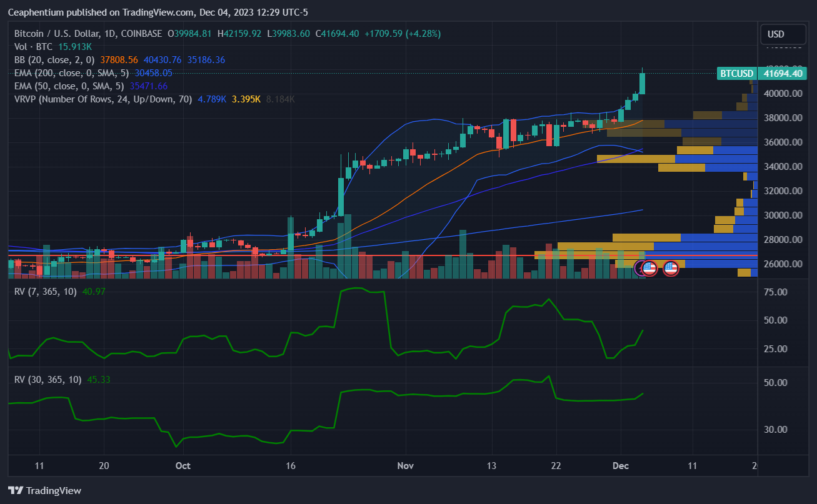This screenshot has width=817, height=504.
Task: Click the EMA 50 indicator legend
Action: click(69, 86)
